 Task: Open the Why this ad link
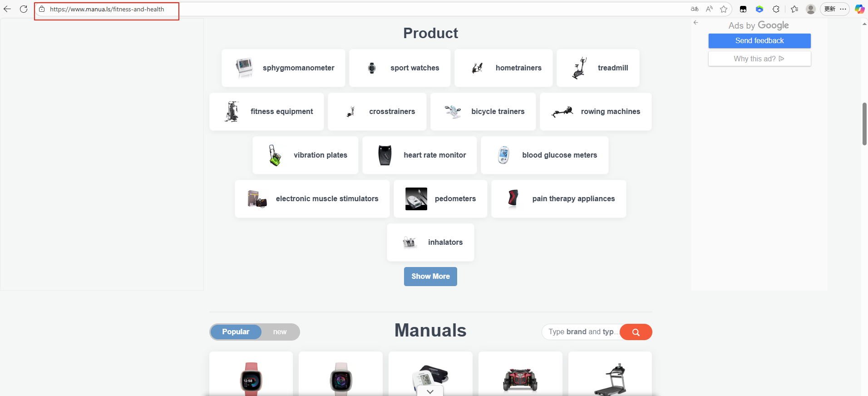point(759,59)
